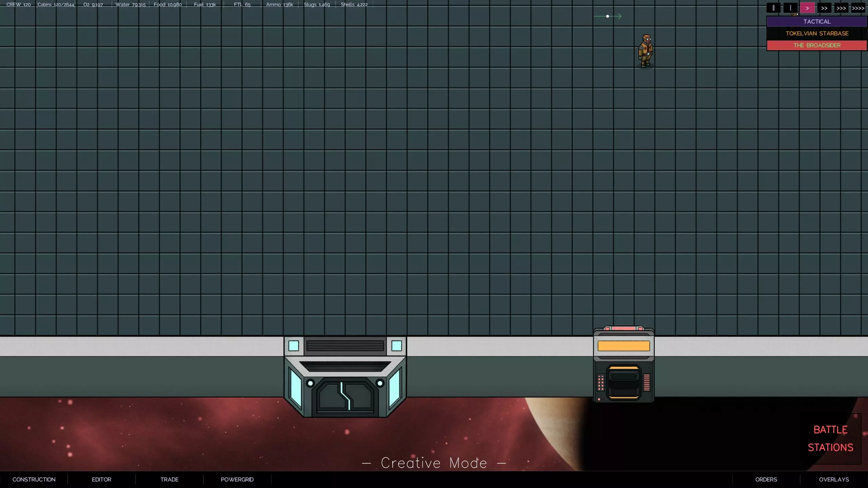Open the POWERGRID menu
The height and width of the screenshot is (488, 868).
[237, 480]
